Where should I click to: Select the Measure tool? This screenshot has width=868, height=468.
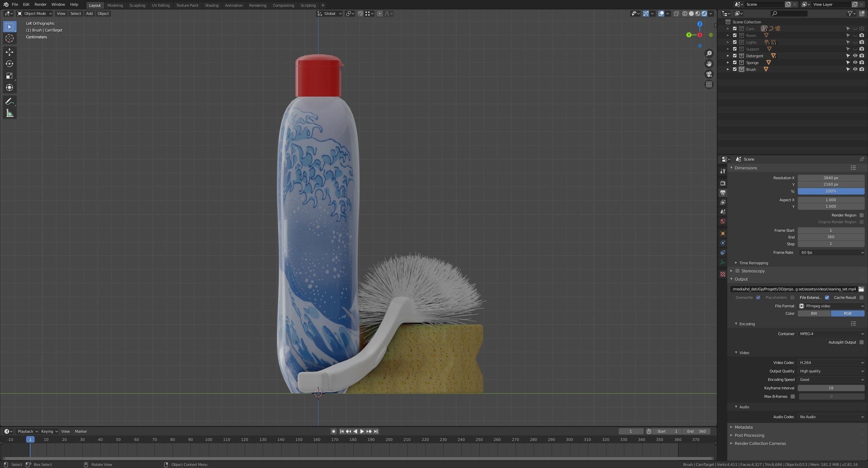tap(9, 113)
